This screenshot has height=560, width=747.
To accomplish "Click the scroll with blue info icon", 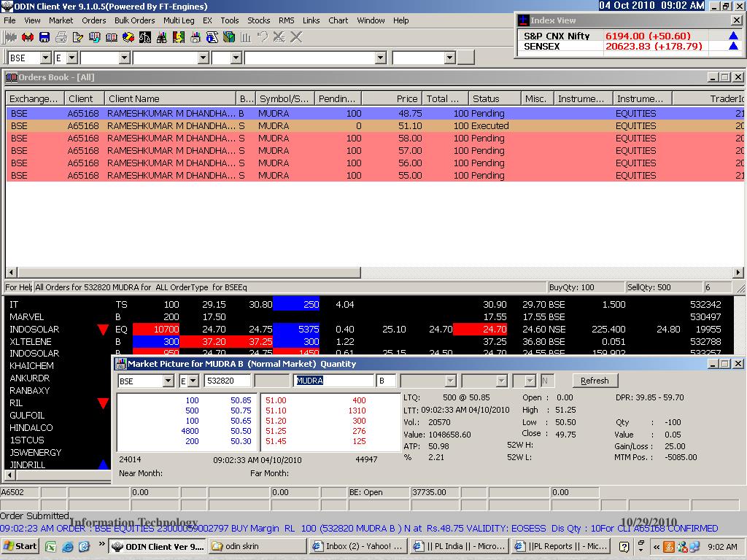I will [x=212, y=37].
